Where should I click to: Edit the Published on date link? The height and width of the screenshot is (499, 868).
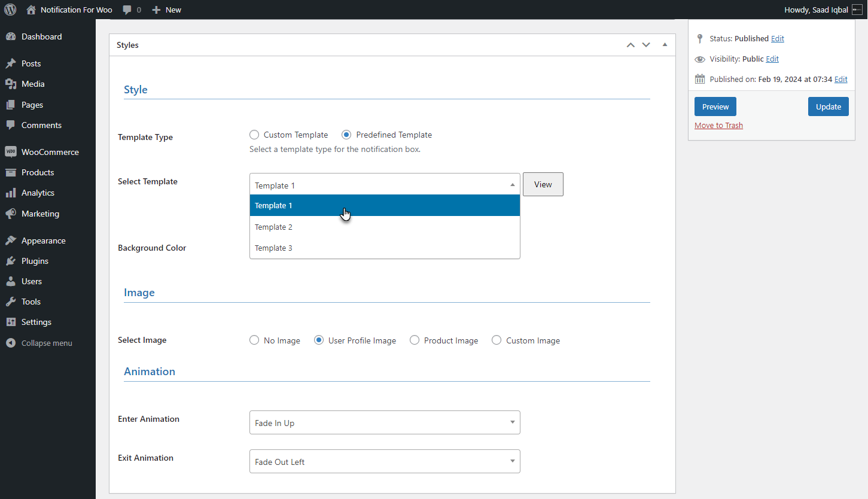[x=841, y=79]
